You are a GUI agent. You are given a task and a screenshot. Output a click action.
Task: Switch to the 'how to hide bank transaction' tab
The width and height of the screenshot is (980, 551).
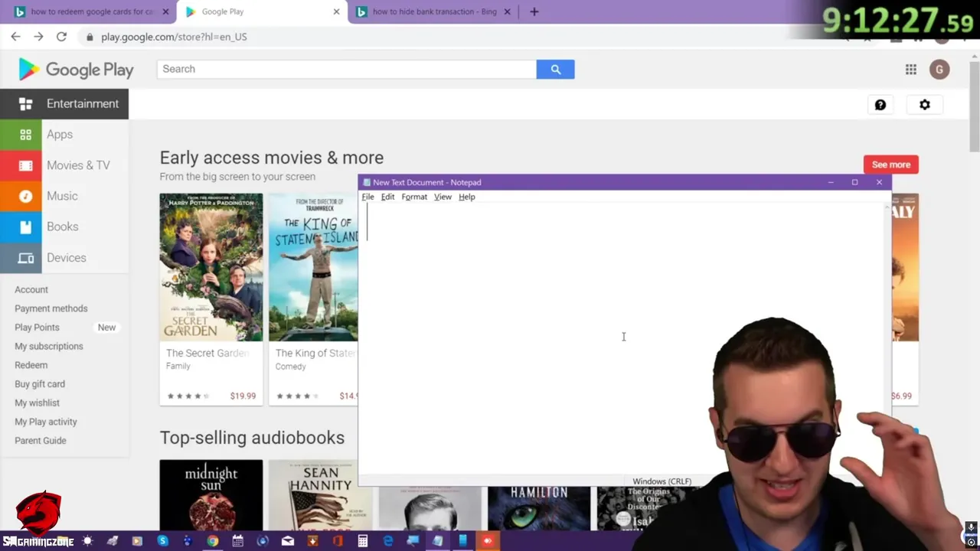click(x=434, y=11)
